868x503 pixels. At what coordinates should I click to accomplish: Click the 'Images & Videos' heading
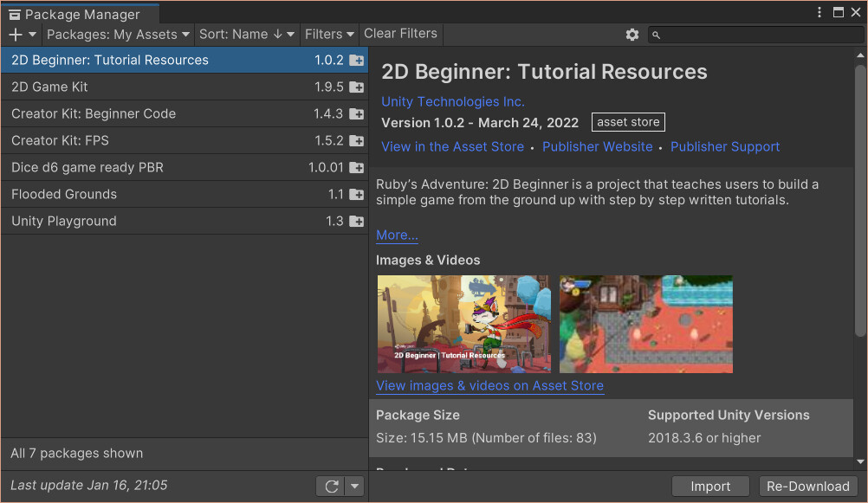click(428, 260)
